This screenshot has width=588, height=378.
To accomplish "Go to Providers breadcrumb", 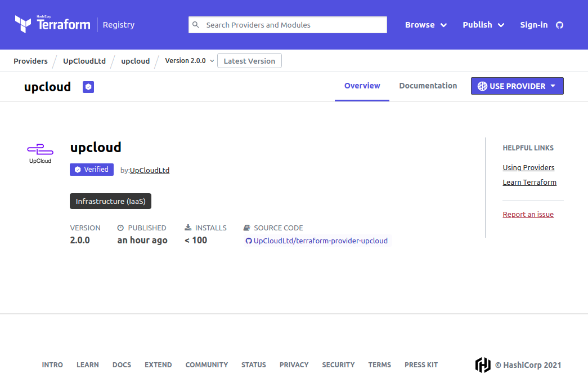I will pyautogui.click(x=31, y=61).
